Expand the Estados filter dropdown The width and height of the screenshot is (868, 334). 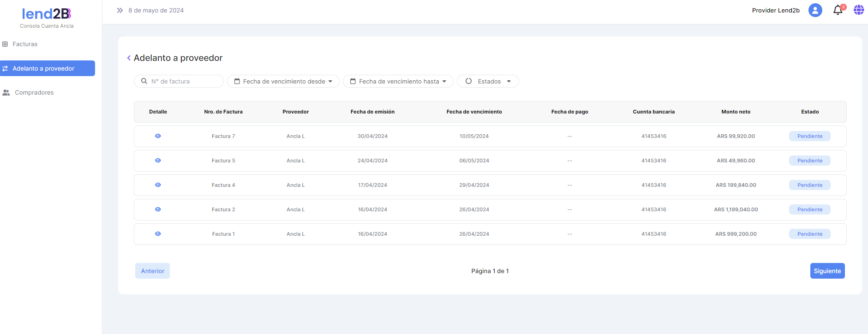click(x=488, y=81)
